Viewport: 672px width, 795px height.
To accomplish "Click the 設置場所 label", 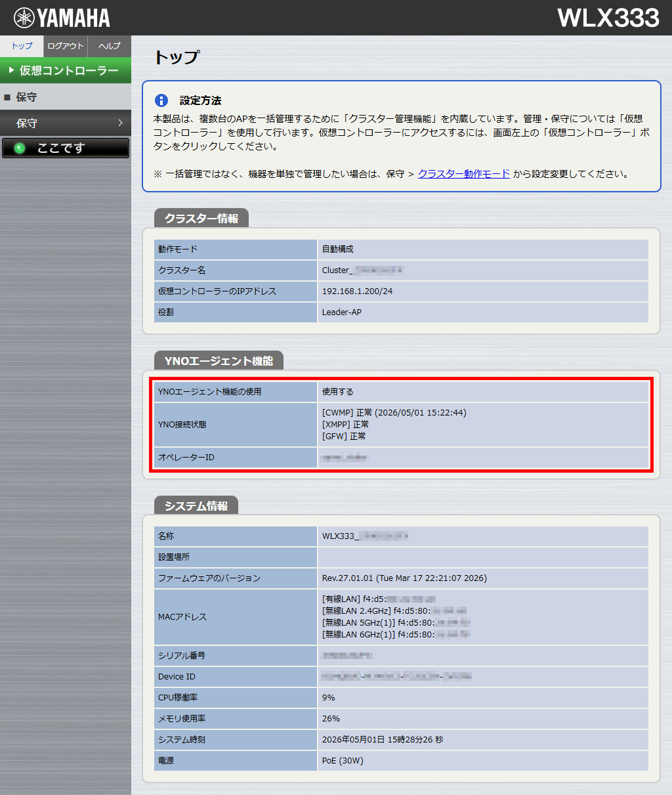I will click(x=174, y=557).
